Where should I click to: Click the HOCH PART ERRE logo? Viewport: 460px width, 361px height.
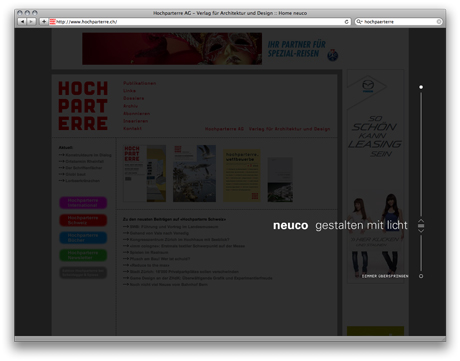[x=83, y=106]
